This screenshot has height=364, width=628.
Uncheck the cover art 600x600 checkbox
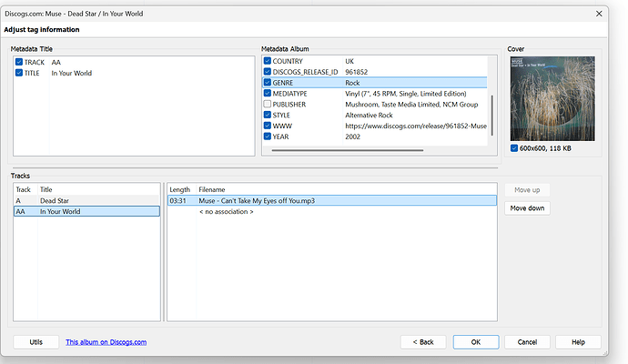(514, 148)
